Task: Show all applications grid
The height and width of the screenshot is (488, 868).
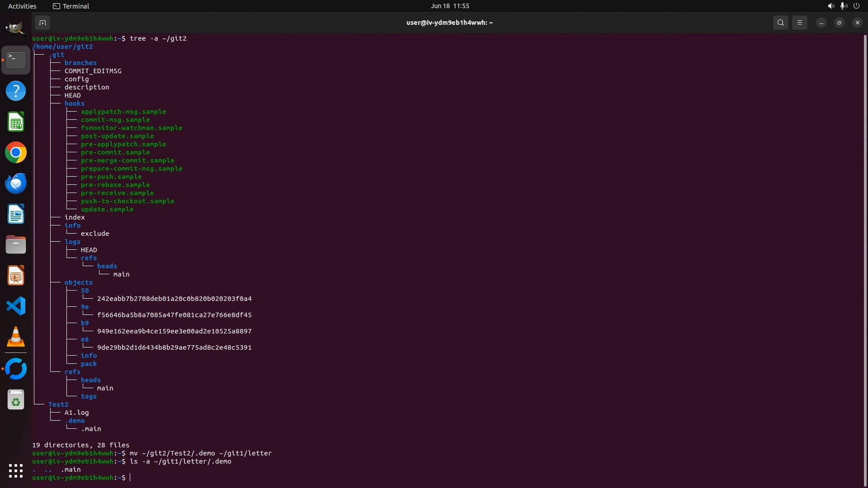Action: coord(16,471)
